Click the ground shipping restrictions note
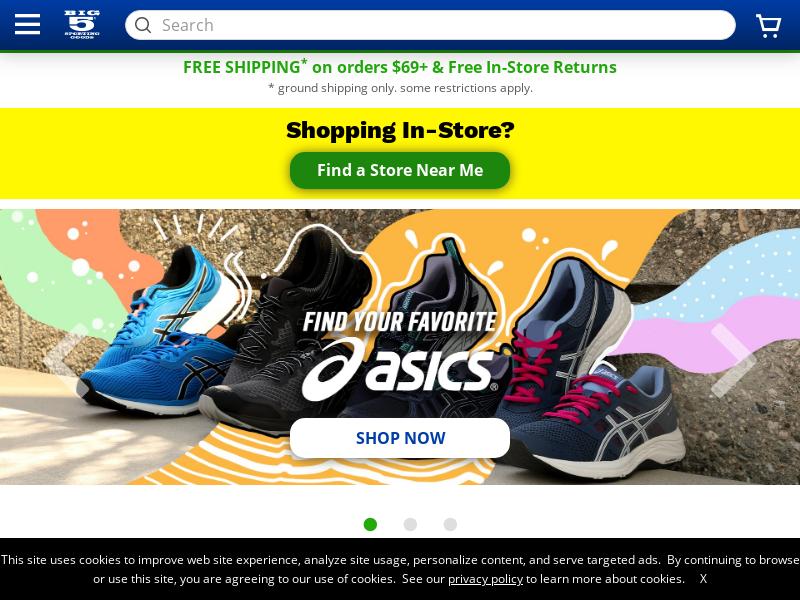 400,88
